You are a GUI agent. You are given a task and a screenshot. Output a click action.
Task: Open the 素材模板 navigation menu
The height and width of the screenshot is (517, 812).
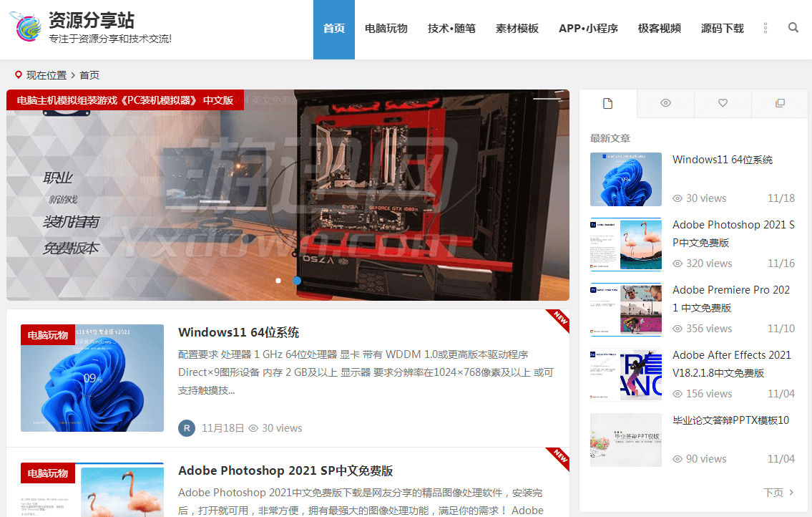pos(517,29)
